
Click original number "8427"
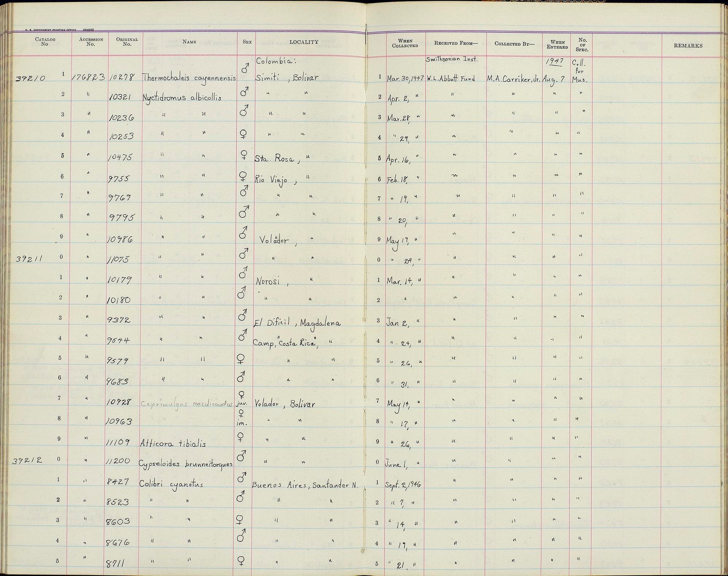pos(118,481)
